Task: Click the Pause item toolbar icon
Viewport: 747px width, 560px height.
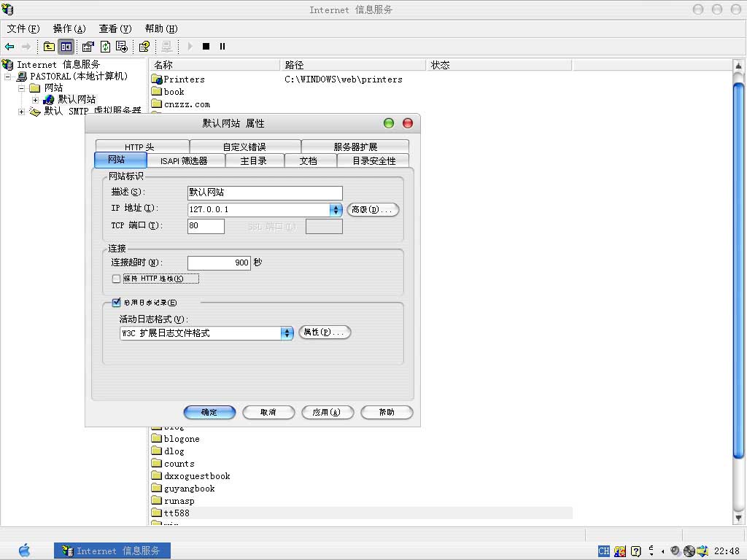Action: pos(222,47)
